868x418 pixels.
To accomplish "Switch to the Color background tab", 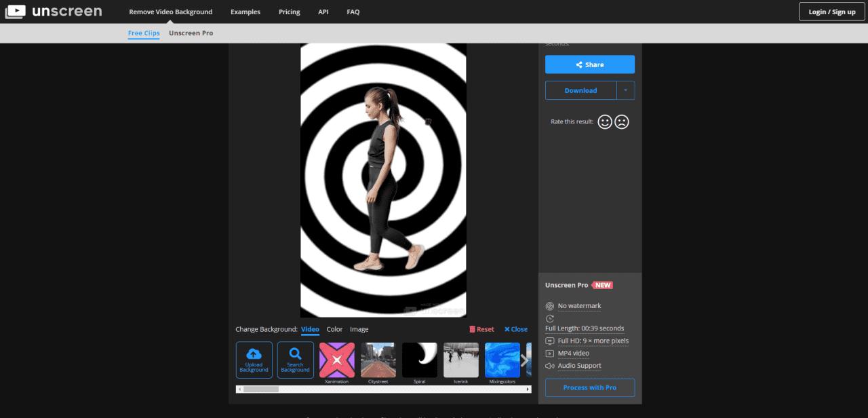I will click(x=334, y=329).
